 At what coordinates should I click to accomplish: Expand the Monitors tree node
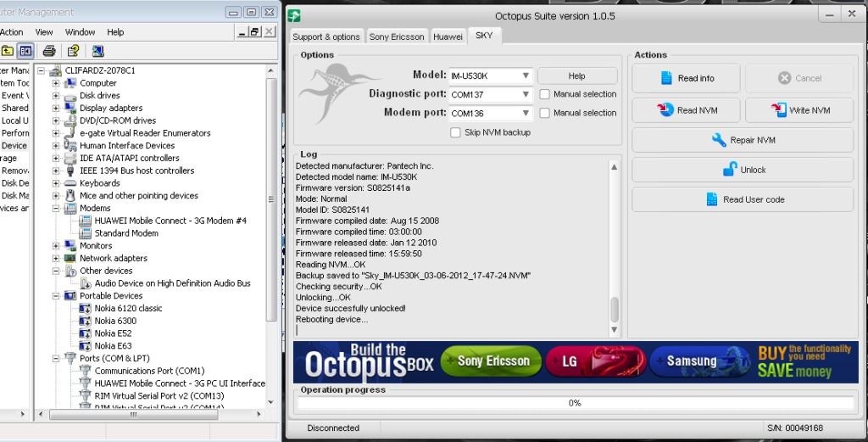click(x=56, y=245)
